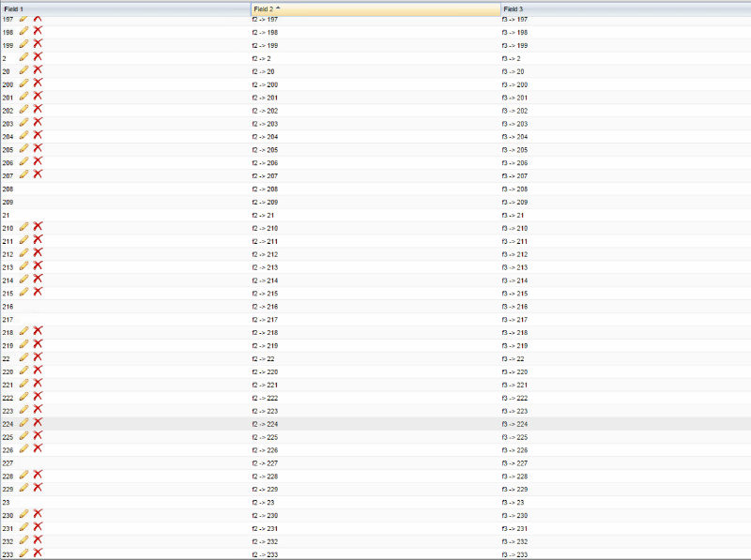
Task: Click the row 227 in Field 1
Action: [x=8, y=462]
